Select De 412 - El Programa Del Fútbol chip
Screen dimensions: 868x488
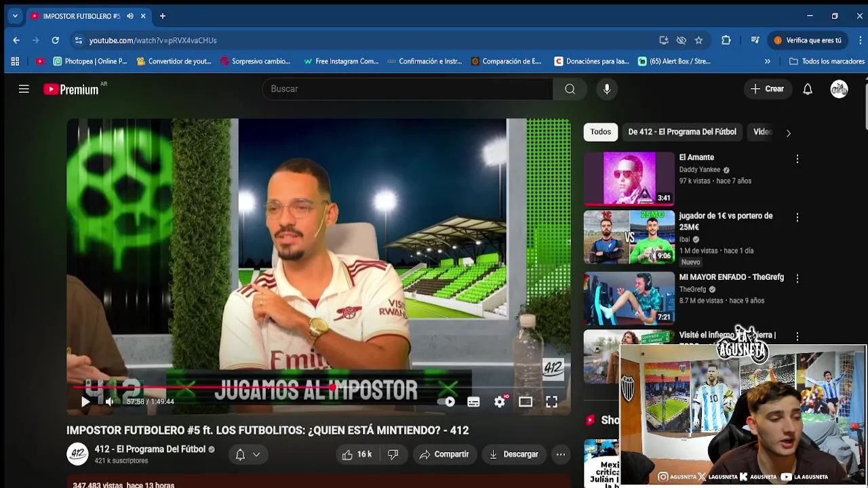pyautogui.click(x=682, y=132)
